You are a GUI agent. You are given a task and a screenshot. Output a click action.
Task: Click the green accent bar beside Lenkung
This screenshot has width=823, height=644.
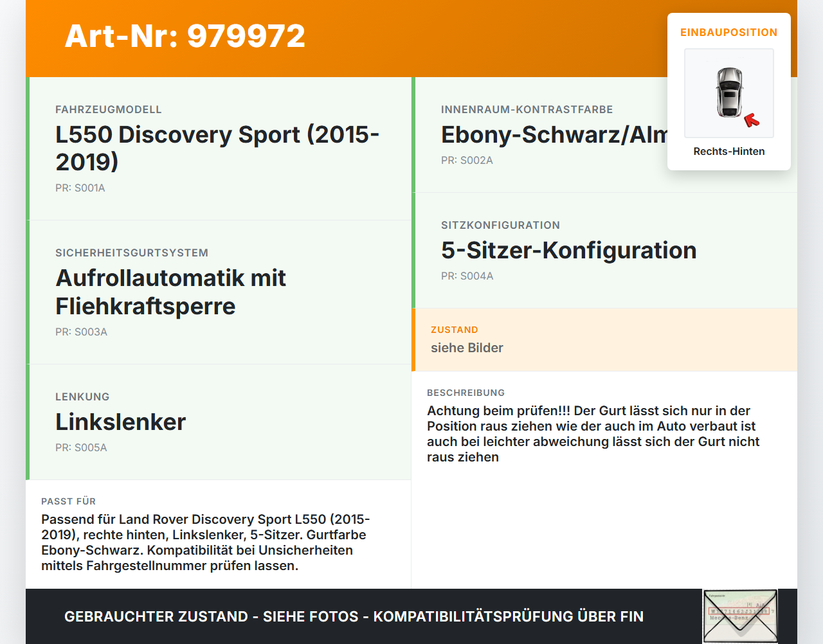pos(27,422)
